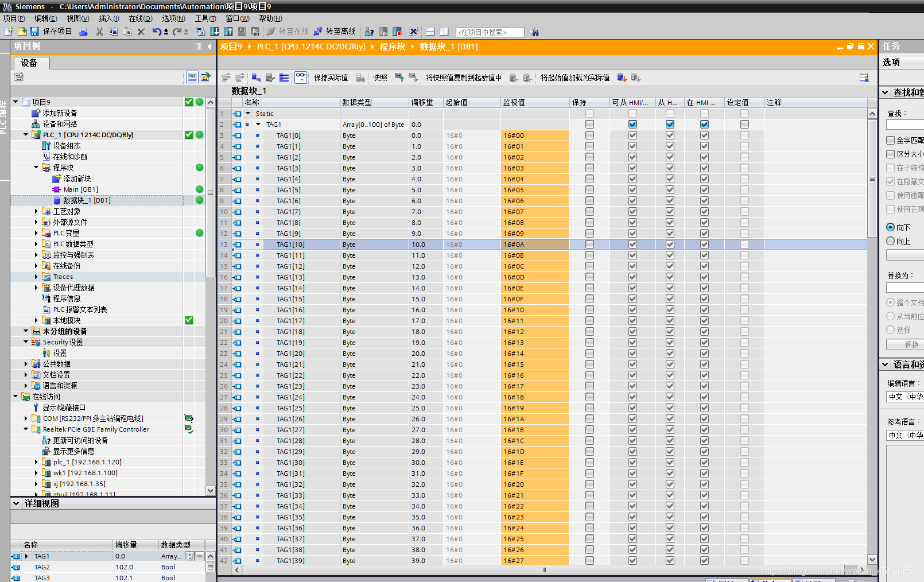924x582 pixels.
Task: Collapse the 详细视图 panel
Action: [x=16, y=503]
